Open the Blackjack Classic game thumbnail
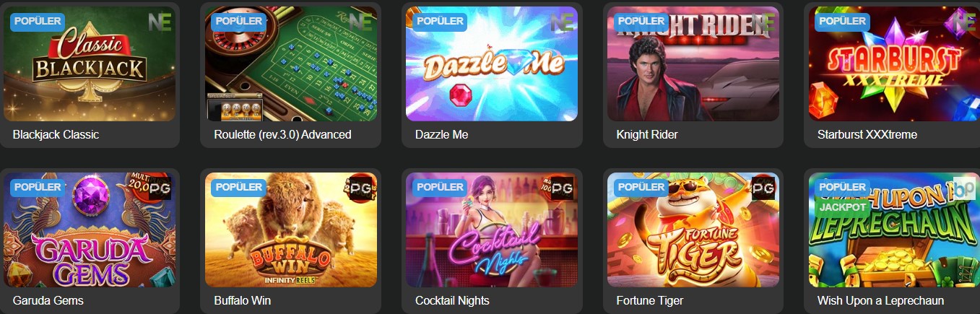This screenshot has width=980, height=314. coord(90,64)
